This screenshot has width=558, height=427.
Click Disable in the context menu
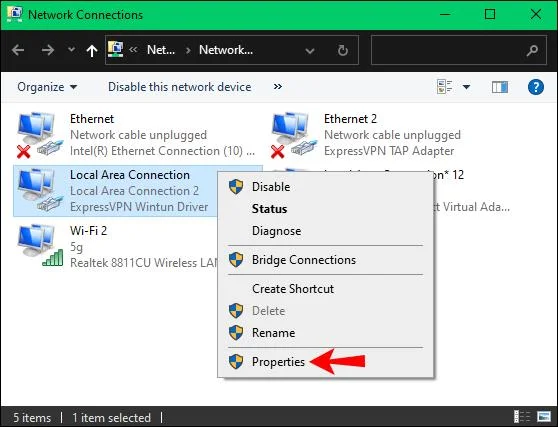271,187
